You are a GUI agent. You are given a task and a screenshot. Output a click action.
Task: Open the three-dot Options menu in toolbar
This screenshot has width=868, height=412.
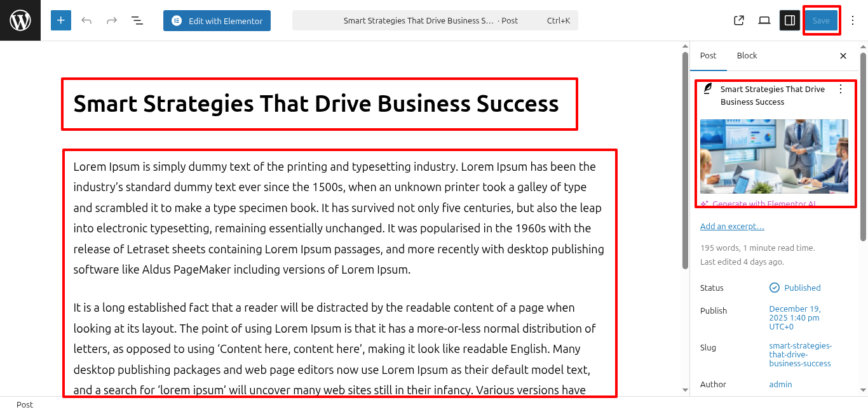(x=853, y=20)
